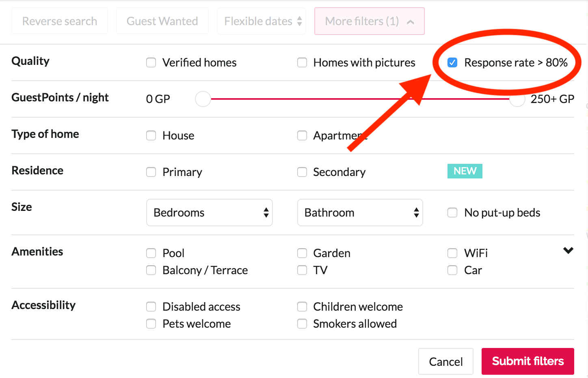Open Flexible dates selector
Viewport: 588px width, 378px height.
pyautogui.click(x=262, y=21)
